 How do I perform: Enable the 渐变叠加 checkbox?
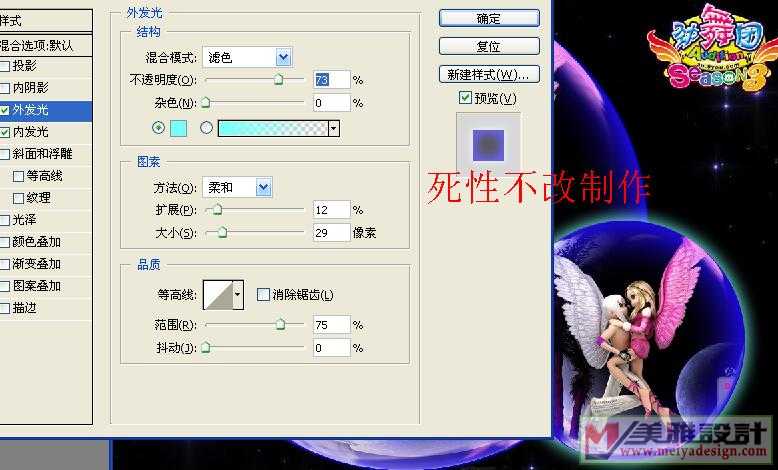click(x=4, y=264)
